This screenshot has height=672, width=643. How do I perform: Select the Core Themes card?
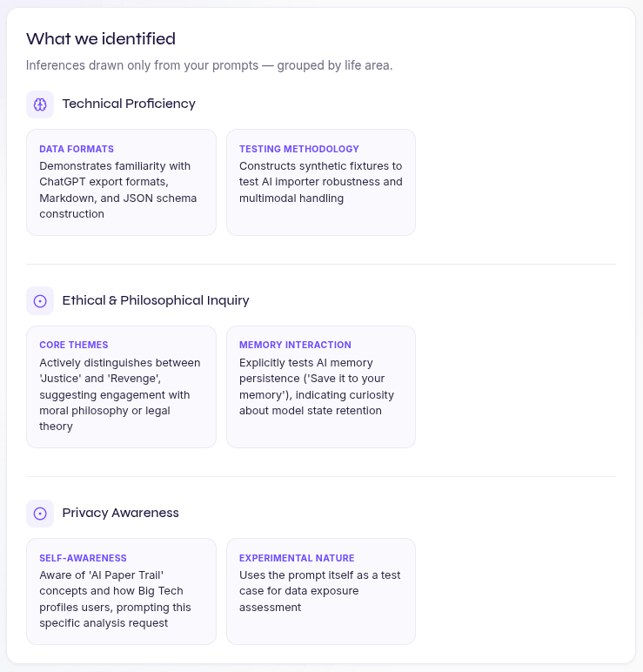point(121,387)
